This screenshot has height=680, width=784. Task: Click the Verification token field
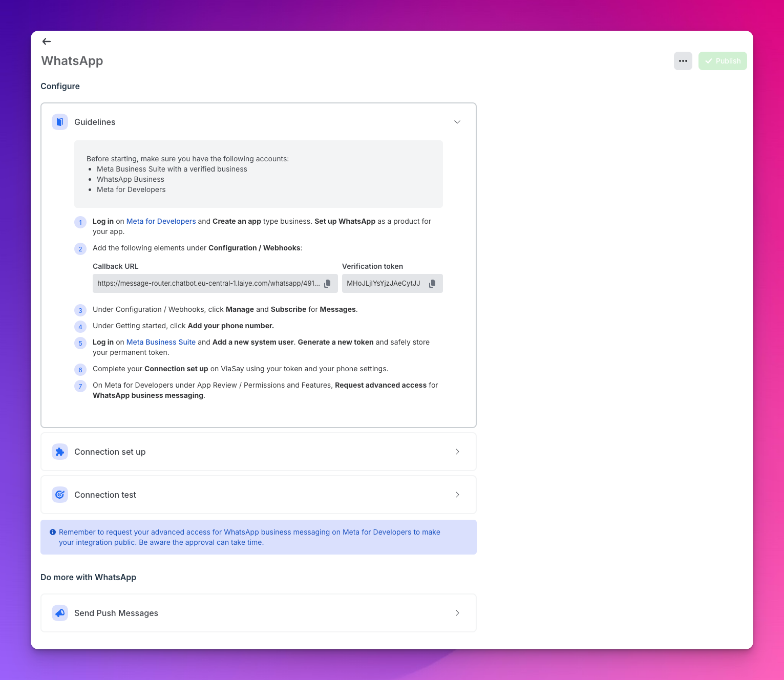tap(392, 283)
